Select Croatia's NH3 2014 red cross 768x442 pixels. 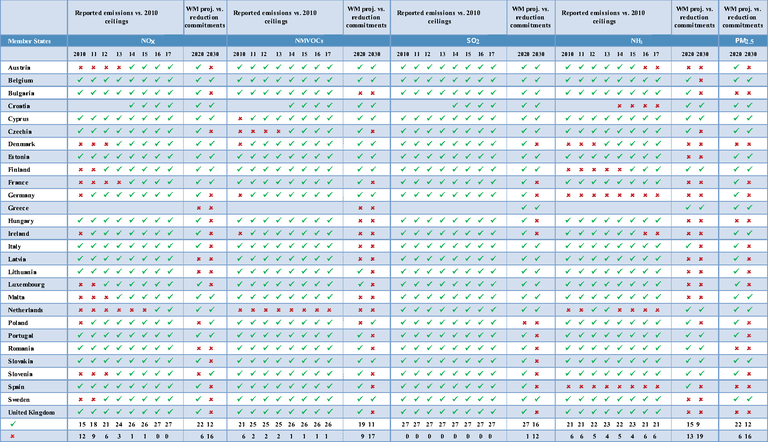click(619, 105)
